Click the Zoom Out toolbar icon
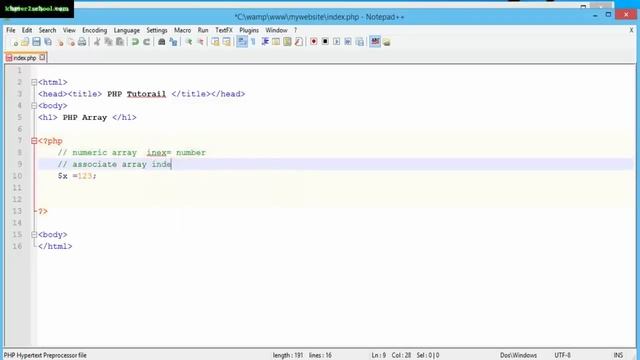Screen dimensions: 640x360 coord(200,42)
